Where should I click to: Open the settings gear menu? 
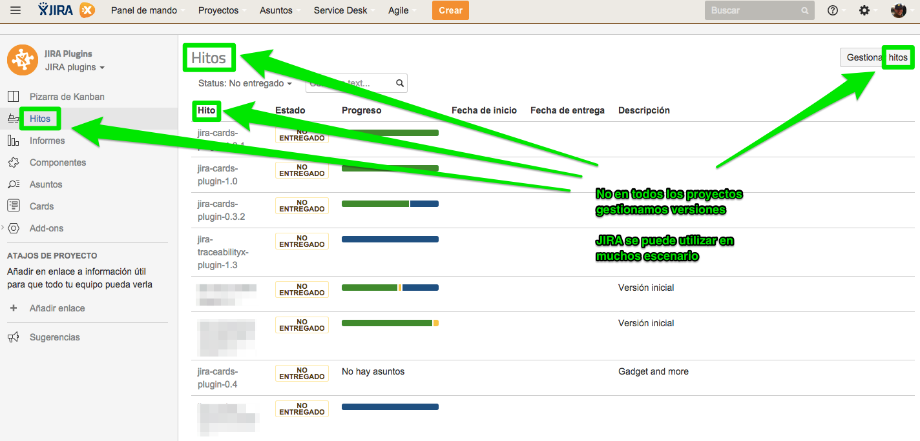[x=864, y=10]
